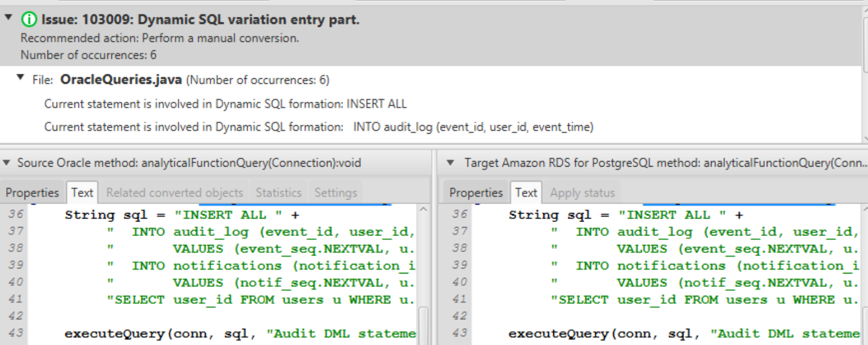Switch to Text tab in Target panel
The width and height of the screenshot is (868, 345).
(526, 193)
